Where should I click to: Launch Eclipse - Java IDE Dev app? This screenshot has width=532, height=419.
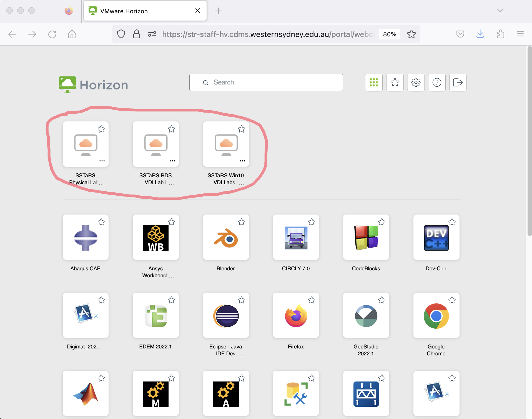tap(226, 315)
